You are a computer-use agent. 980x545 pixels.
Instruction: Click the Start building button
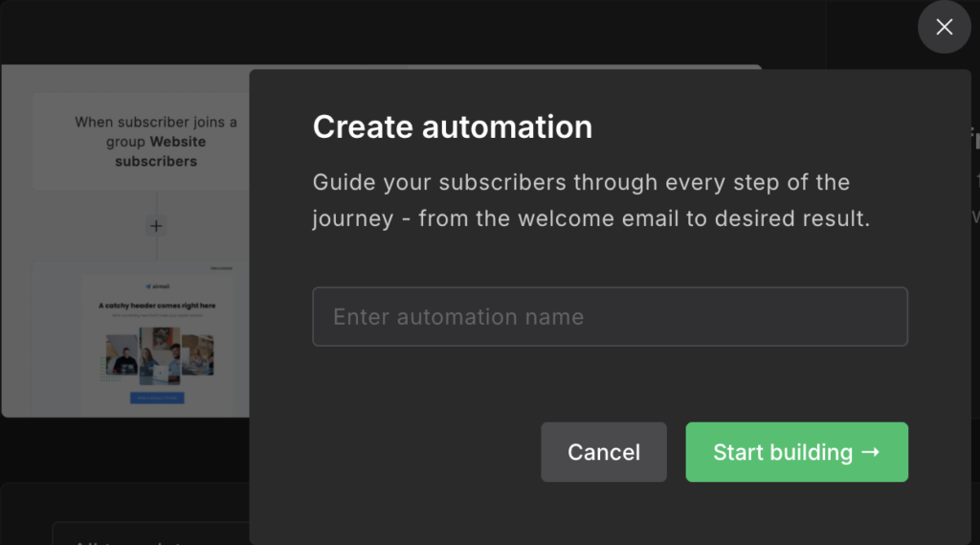[797, 452]
